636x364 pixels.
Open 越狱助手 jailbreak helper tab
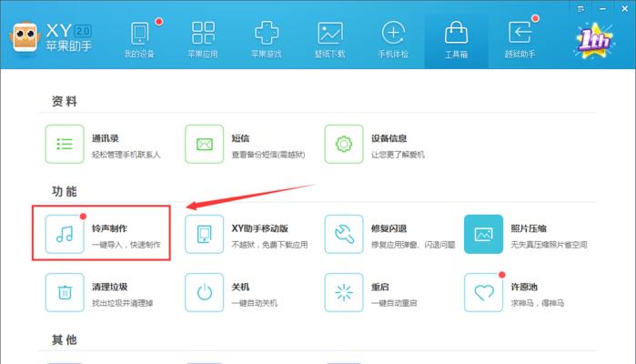coord(520,40)
